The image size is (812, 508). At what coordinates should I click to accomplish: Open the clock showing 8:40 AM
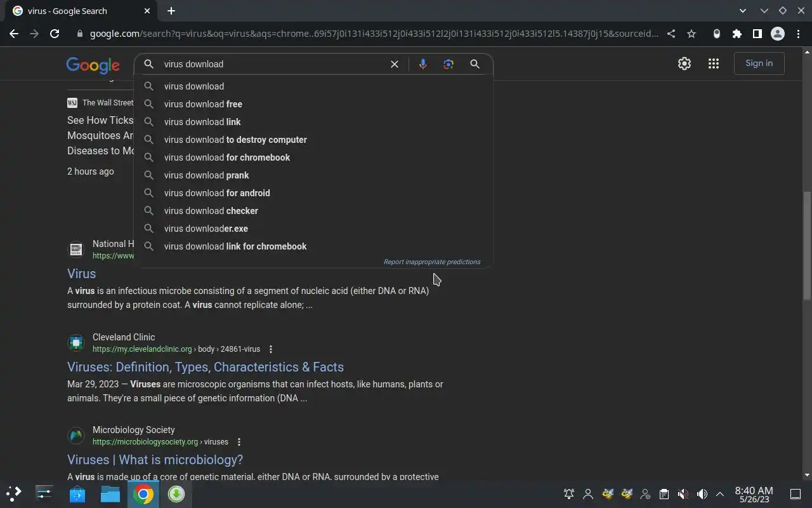[754, 494]
